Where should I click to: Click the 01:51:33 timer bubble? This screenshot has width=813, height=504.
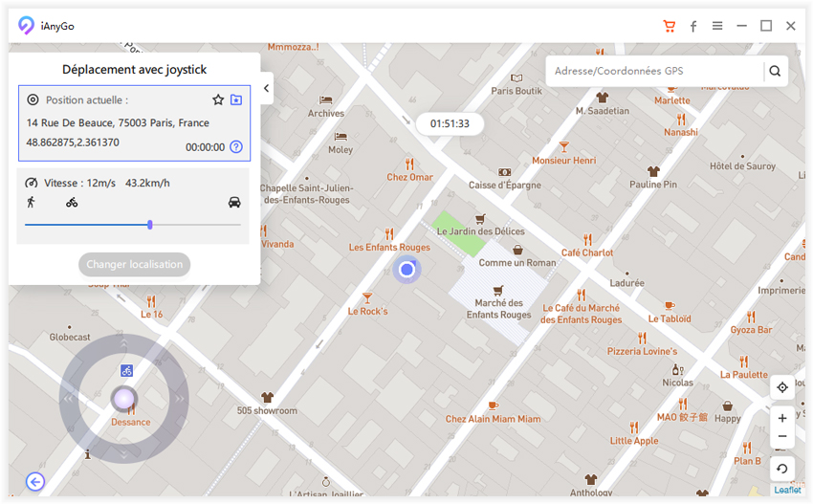[450, 124]
